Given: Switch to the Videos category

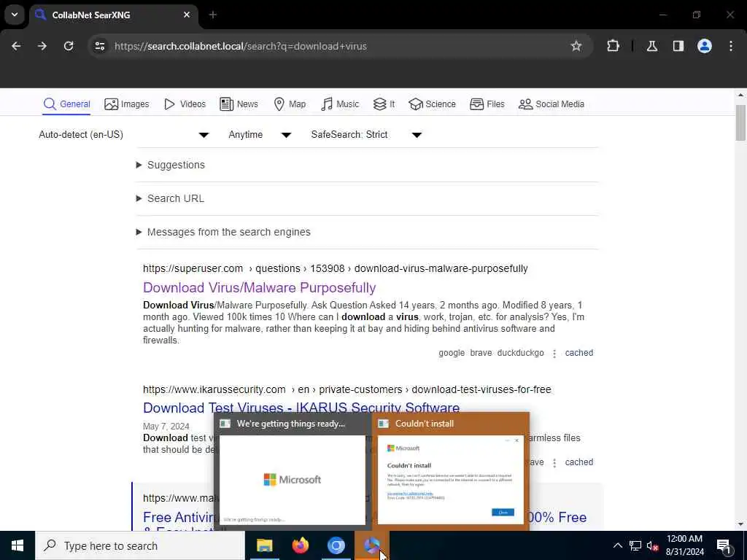Looking at the screenshot, I should 185,104.
